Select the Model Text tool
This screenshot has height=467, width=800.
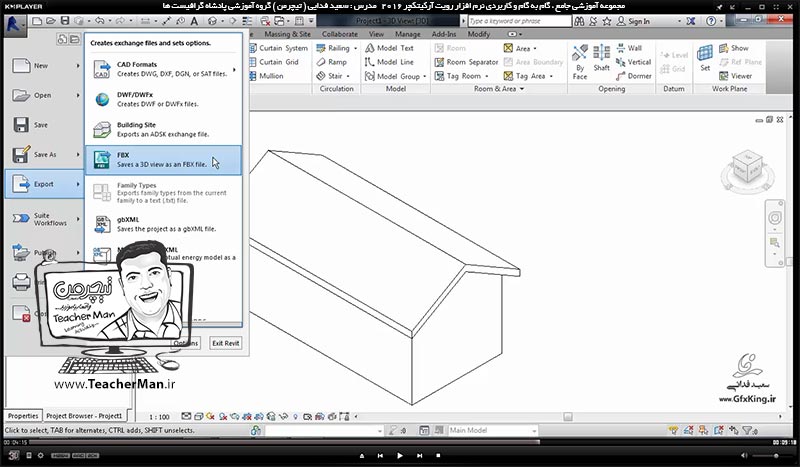point(389,48)
